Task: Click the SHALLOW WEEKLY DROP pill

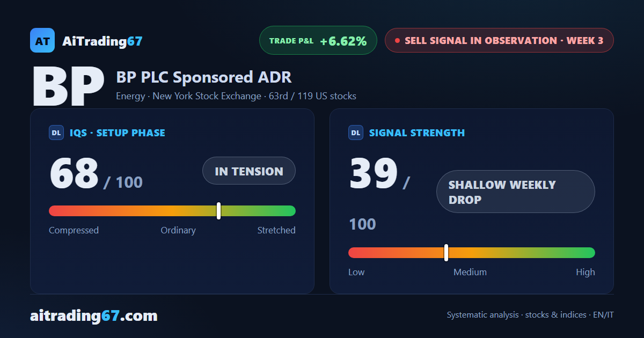Action: pos(516,192)
